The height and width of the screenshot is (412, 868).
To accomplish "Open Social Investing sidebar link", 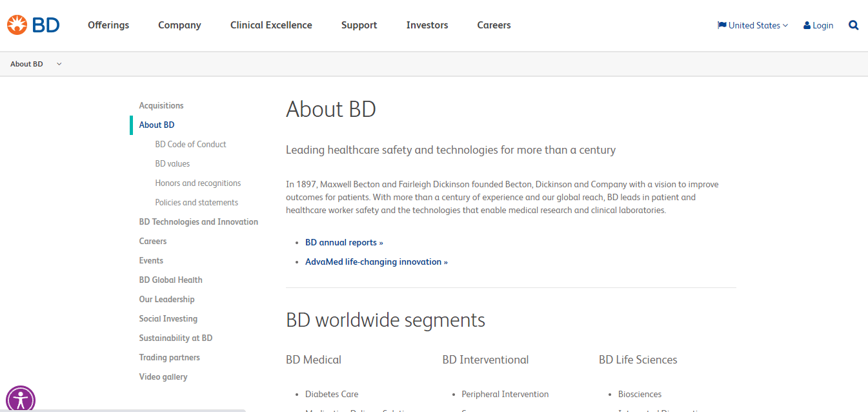I will point(168,319).
